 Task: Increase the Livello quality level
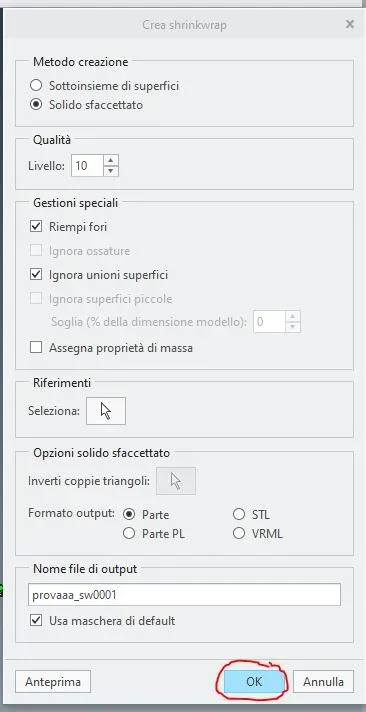[111, 160]
